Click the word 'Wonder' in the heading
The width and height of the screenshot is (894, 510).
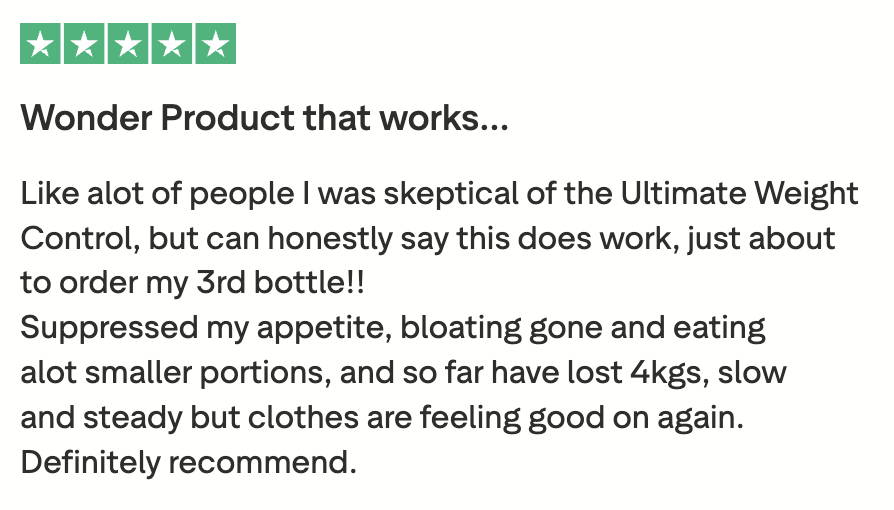86,118
